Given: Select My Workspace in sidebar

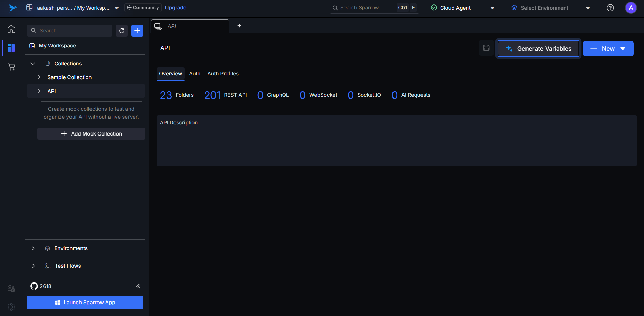Looking at the screenshot, I should click(x=57, y=46).
